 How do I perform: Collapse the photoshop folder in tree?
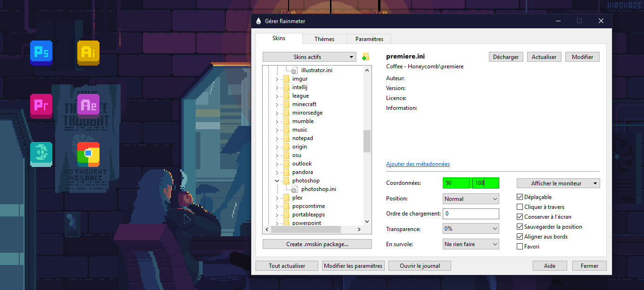(277, 181)
